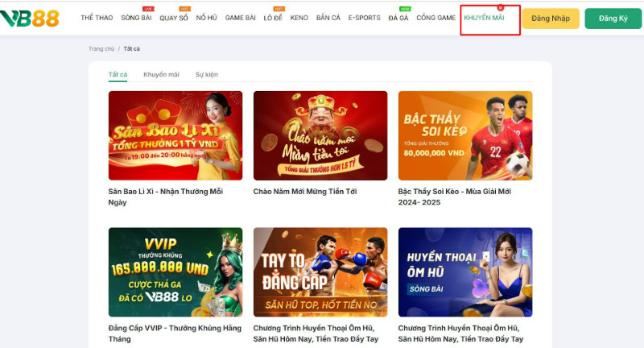The width and height of the screenshot is (644, 348).
Task: Navigate to E-Sports section
Action: [x=364, y=18]
